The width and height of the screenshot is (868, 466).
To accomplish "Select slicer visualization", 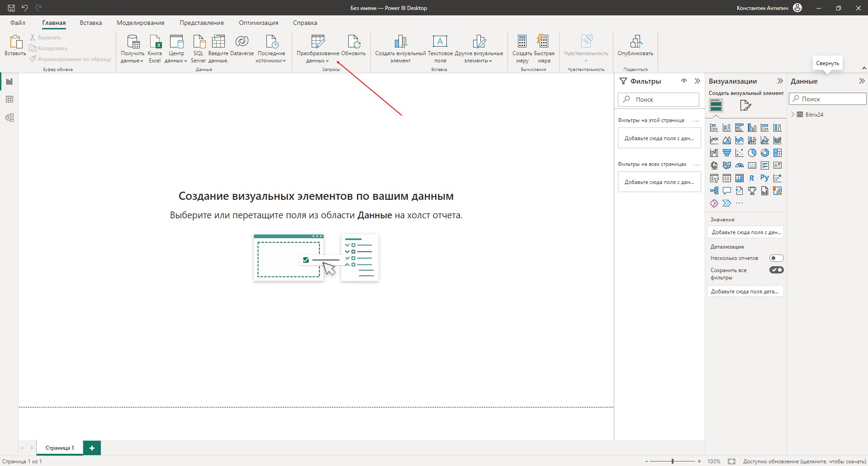I will point(714,178).
